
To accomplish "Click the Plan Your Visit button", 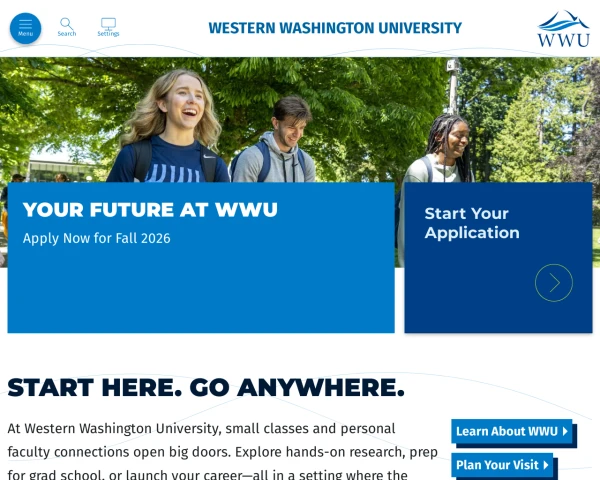I will tap(502, 465).
